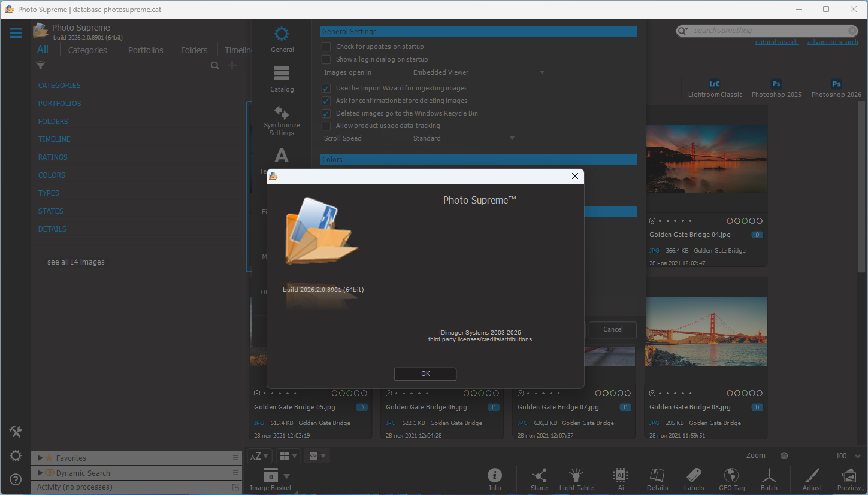
Task: Toggle Allow product usage data-tracking
Action: tap(326, 126)
